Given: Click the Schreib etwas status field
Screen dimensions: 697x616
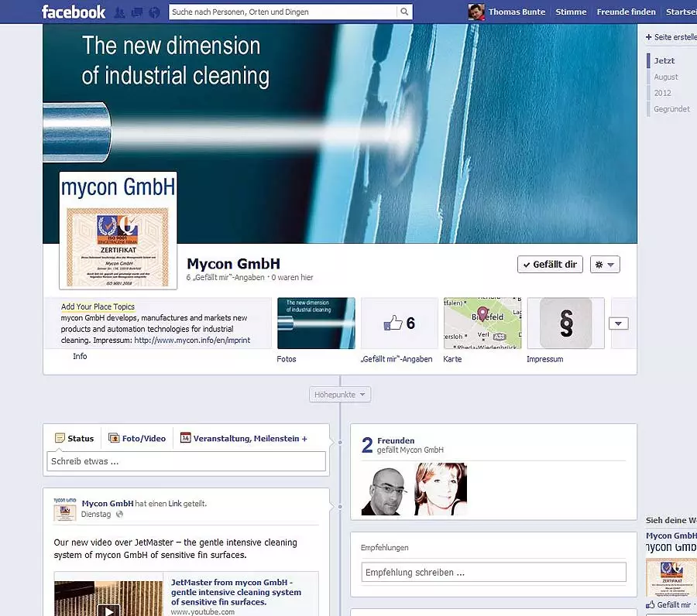Looking at the screenshot, I should [186, 461].
